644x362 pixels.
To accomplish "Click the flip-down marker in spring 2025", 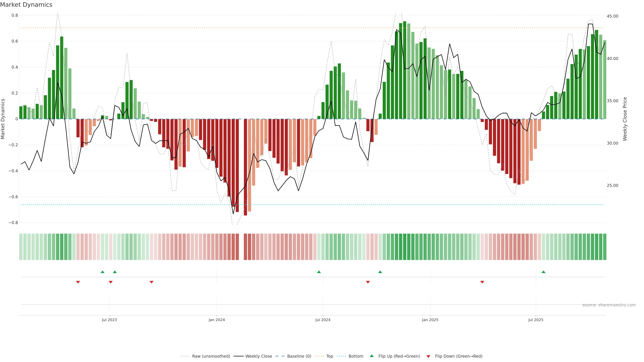I will click(482, 282).
